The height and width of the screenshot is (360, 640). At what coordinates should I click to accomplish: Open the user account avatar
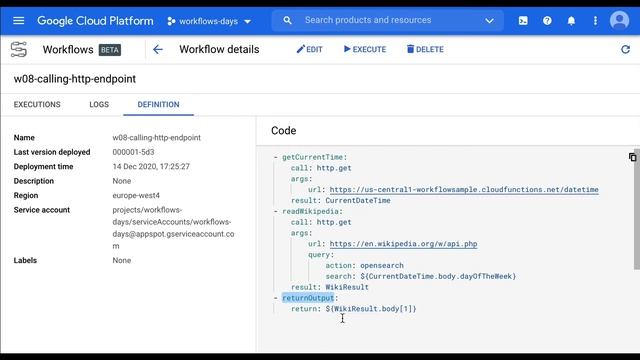coord(619,20)
